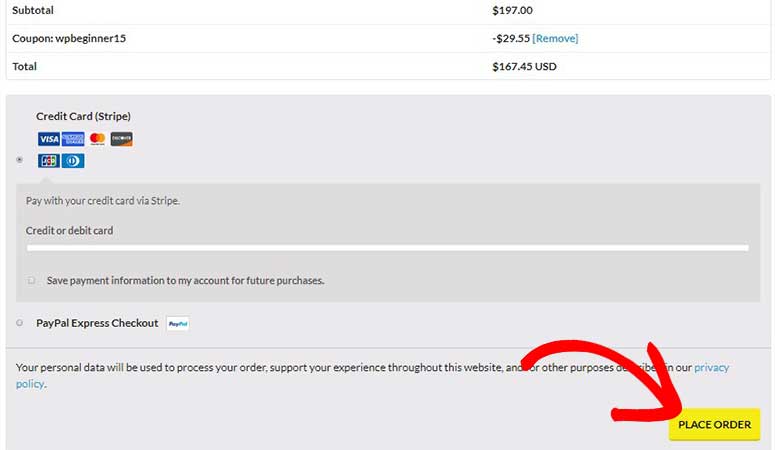Click the PayPal logo icon

(x=178, y=324)
